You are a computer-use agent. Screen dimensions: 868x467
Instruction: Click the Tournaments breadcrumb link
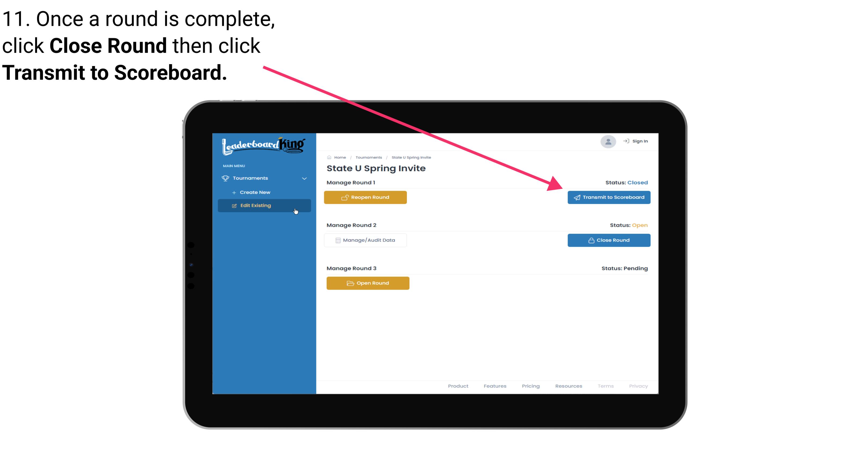[x=368, y=157]
